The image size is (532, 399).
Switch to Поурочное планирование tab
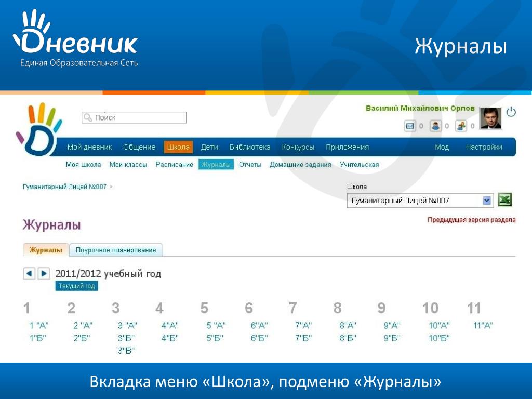pyautogui.click(x=116, y=250)
